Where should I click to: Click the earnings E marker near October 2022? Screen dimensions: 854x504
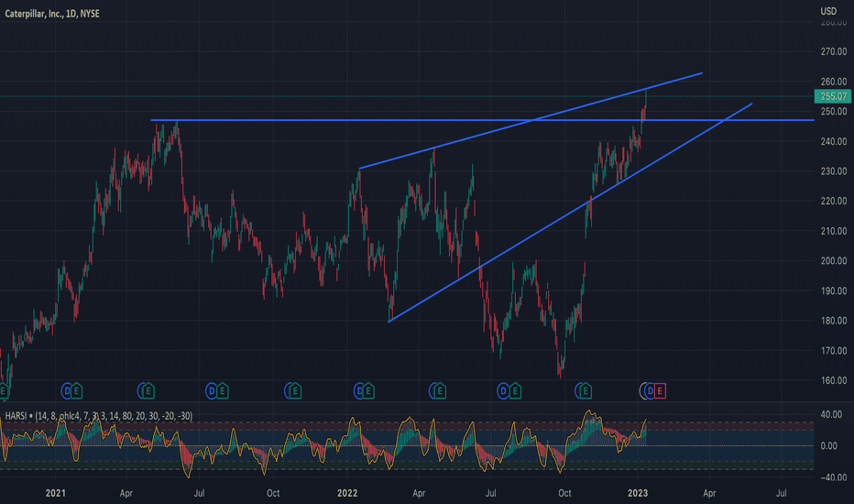point(585,390)
